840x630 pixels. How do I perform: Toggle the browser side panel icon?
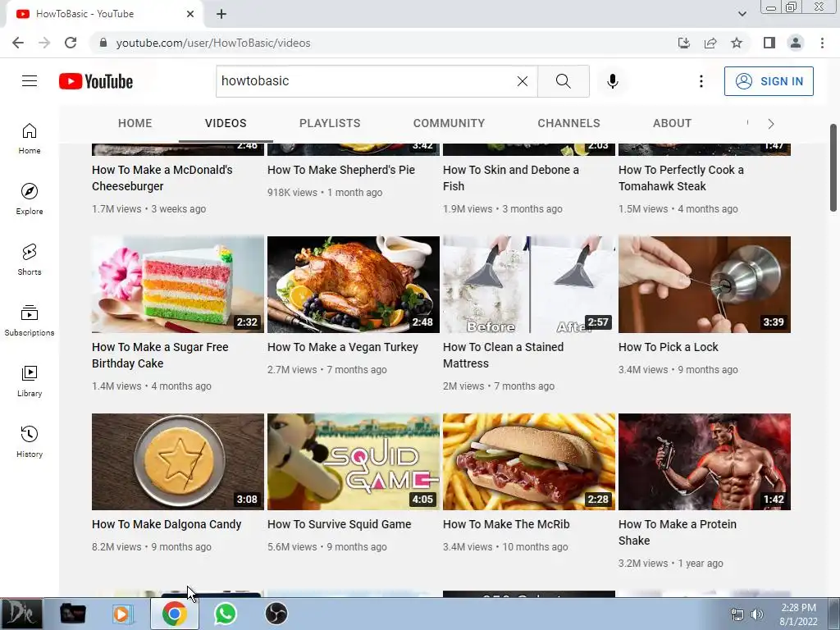[769, 43]
